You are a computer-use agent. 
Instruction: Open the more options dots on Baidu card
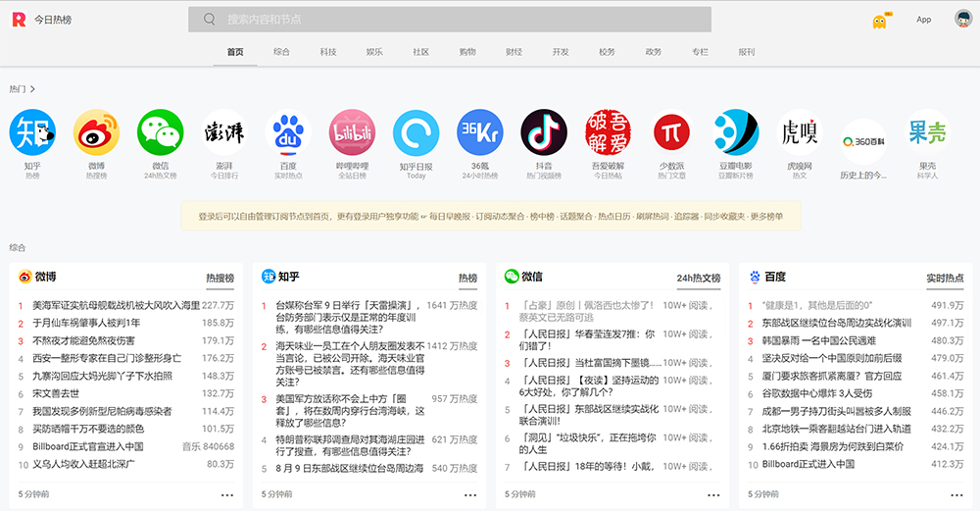(x=956, y=495)
